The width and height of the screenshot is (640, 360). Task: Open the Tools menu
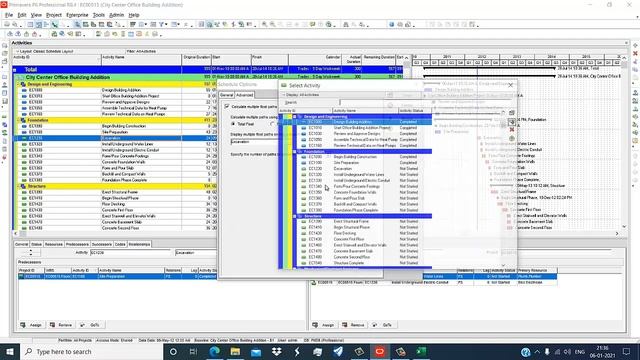[99, 15]
